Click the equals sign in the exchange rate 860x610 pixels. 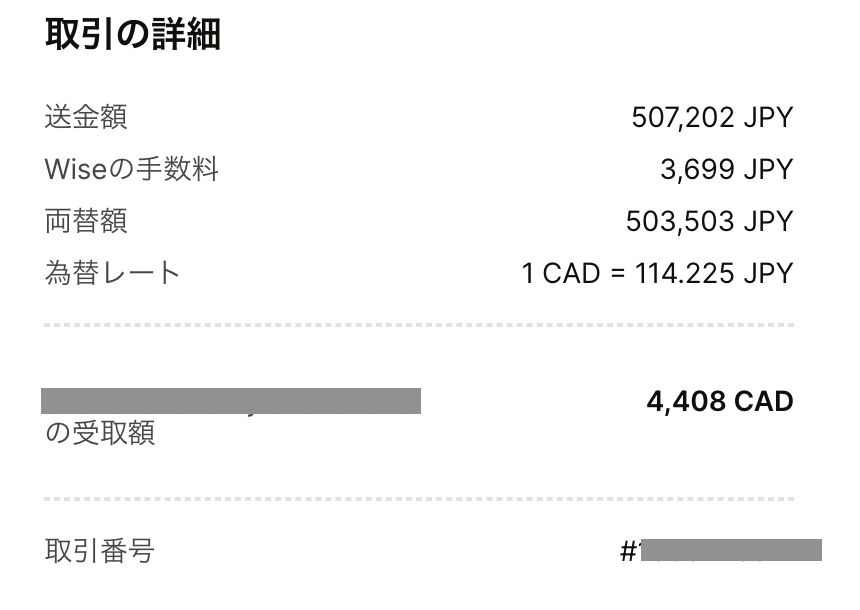[x=618, y=274]
